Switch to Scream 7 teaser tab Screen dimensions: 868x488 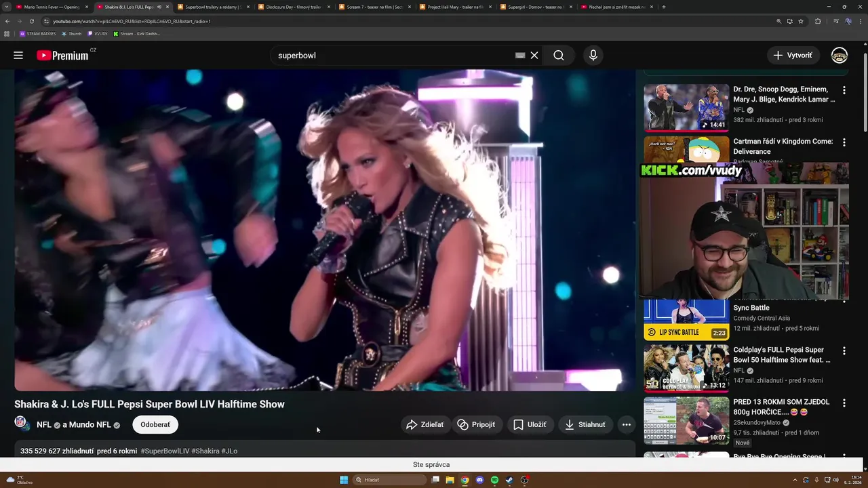(x=374, y=7)
